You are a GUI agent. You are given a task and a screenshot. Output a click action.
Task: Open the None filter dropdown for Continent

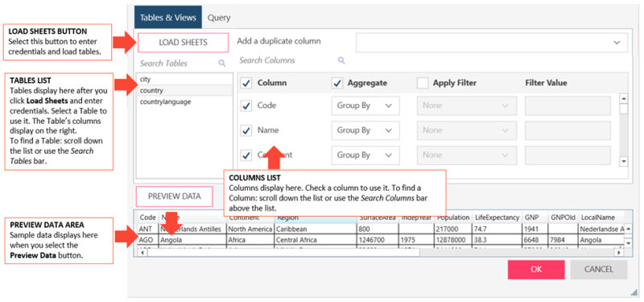click(x=467, y=155)
